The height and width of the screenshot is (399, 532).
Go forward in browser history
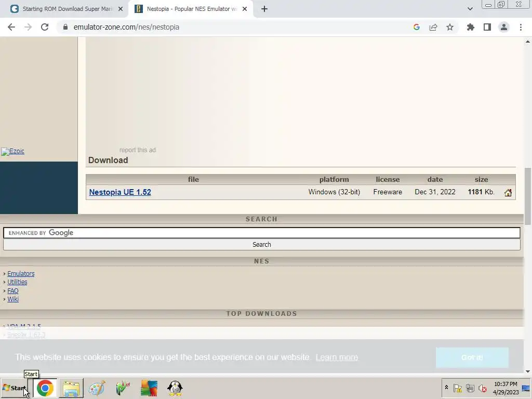pos(28,27)
